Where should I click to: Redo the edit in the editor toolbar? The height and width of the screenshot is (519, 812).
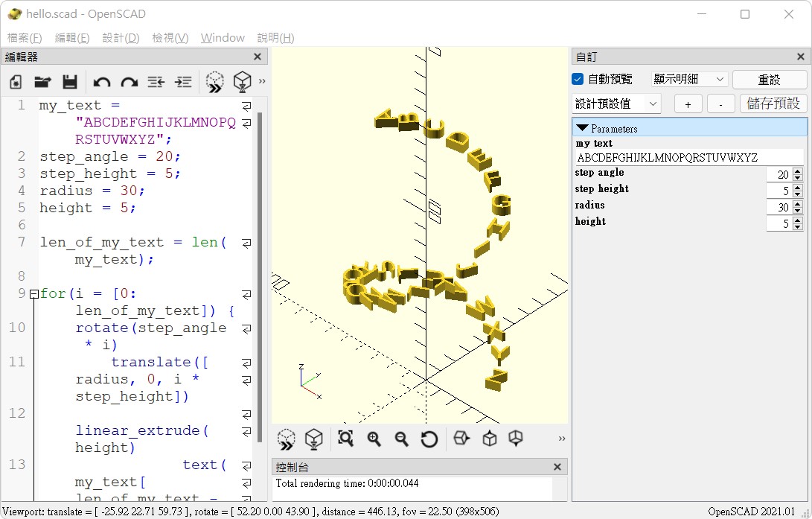(129, 82)
